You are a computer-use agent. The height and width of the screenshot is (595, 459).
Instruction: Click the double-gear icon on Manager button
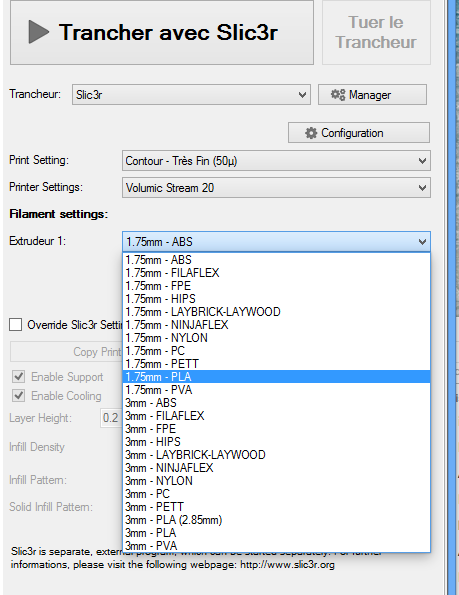click(x=338, y=94)
